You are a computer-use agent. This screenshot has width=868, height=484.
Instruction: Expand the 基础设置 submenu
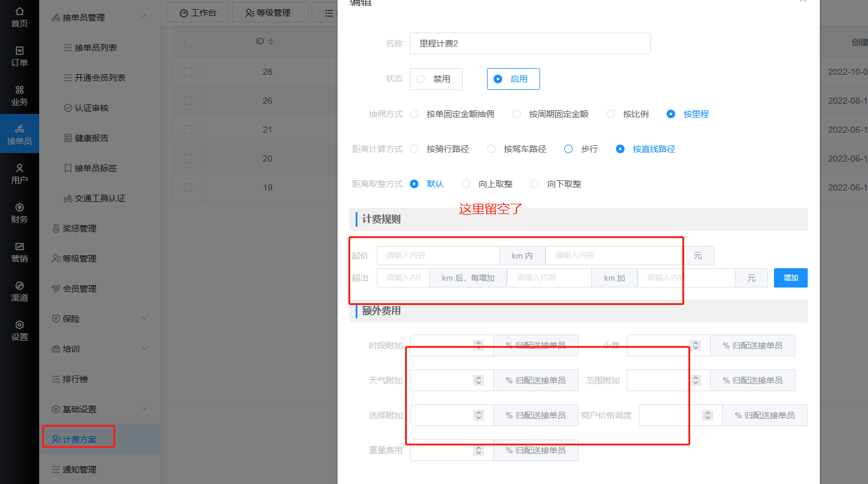coord(145,409)
